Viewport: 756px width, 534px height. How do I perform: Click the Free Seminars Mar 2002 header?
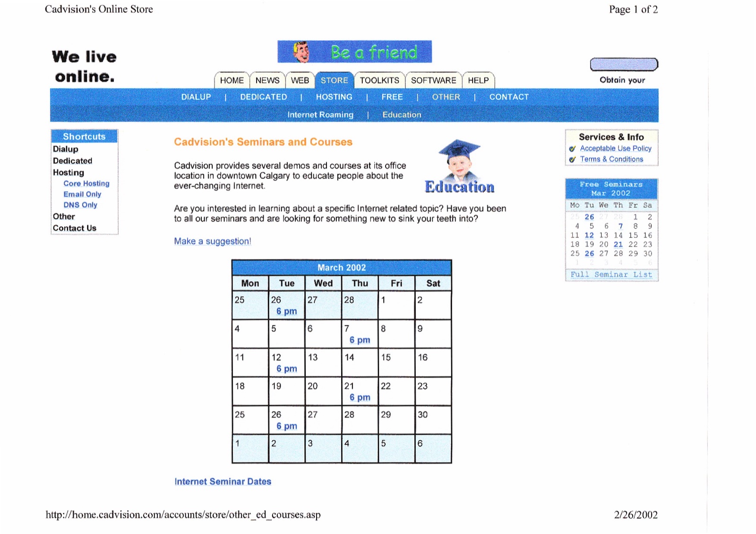611,189
